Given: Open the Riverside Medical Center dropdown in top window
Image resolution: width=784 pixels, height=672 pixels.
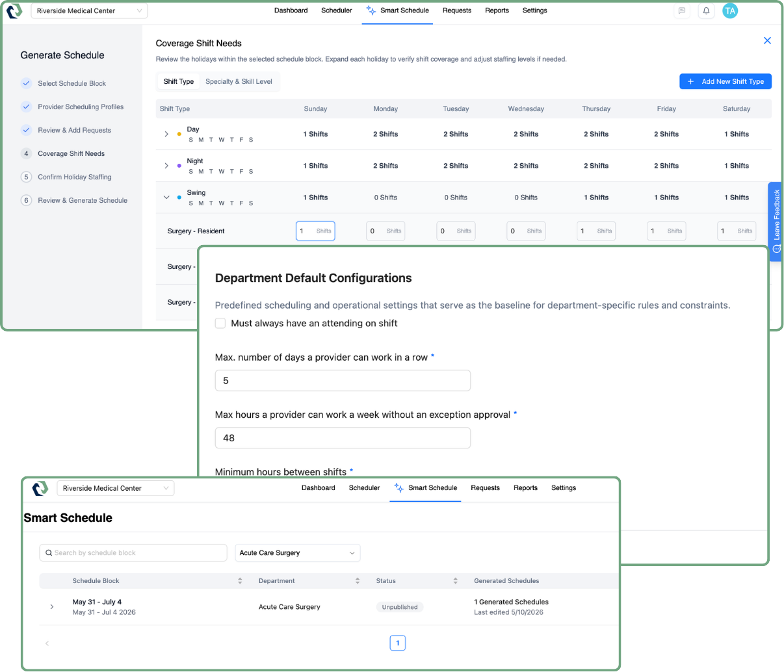Looking at the screenshot, I should 89,11.
